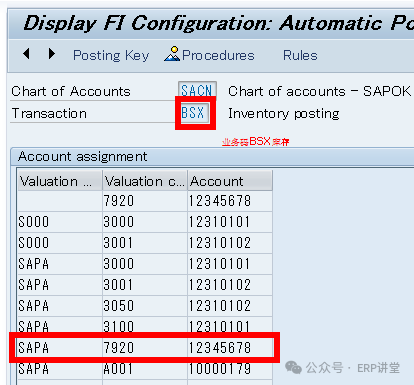Select the Transaction BSX field

[x=194, y=113]
